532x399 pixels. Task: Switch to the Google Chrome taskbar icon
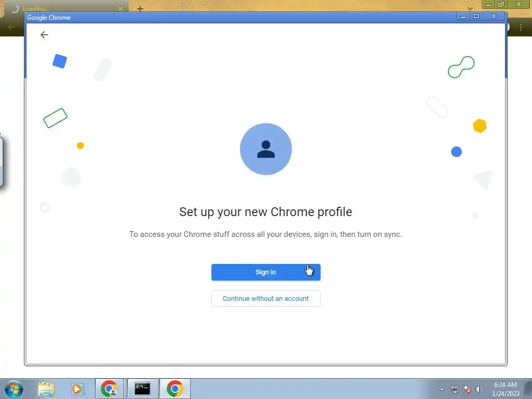pos(175,389)
